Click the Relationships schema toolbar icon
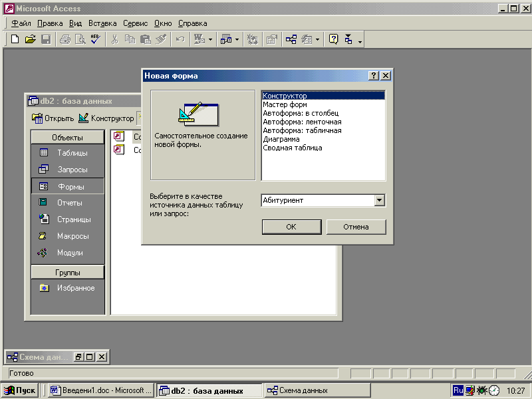The height and width of the screenshot is (399, 532). 291,39
